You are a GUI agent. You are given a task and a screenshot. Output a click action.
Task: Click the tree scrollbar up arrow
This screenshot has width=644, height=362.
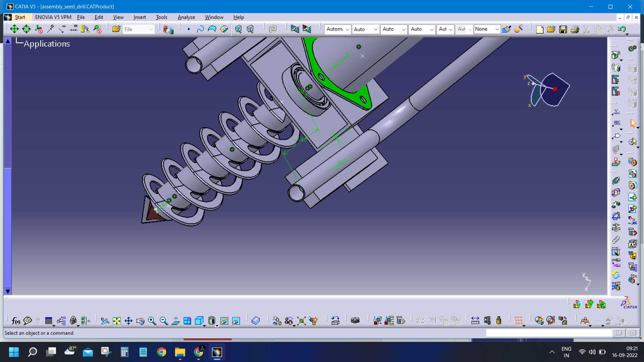tap(8, 41)
